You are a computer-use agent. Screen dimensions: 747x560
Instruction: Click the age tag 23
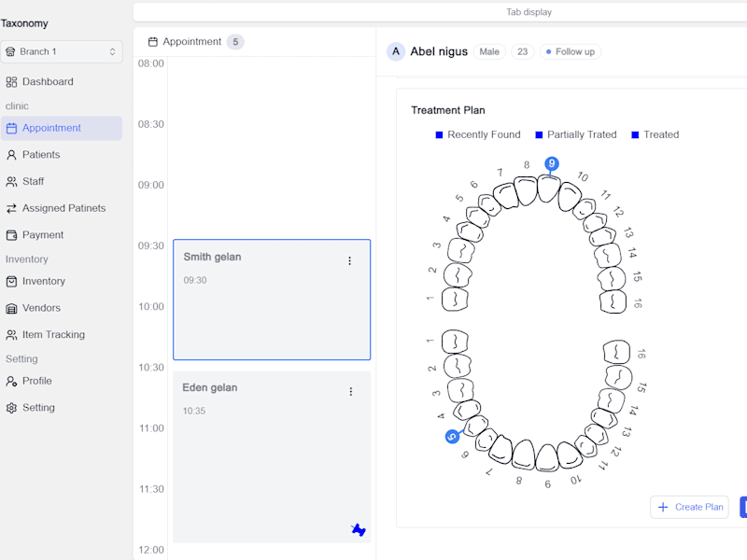[x=523, y=51]
